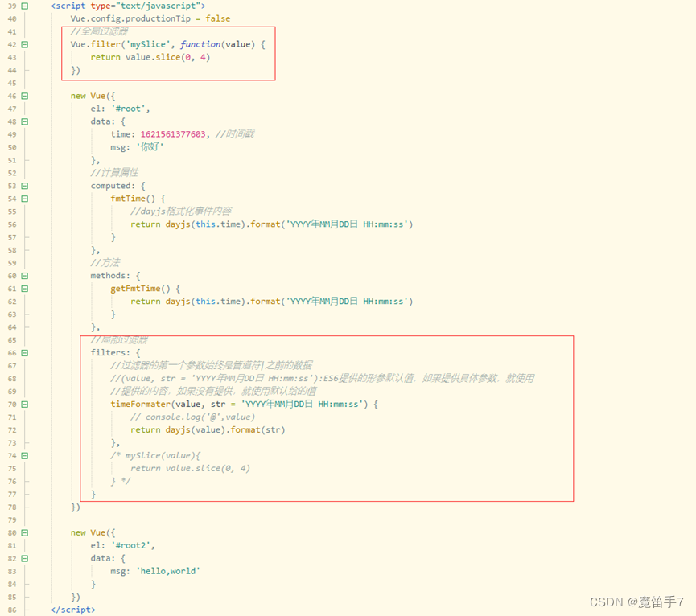Click the '//计算属性' comment on line 52
Image resolution: width=696 pixels, height=616 pixels.
(x=114, y=173)
